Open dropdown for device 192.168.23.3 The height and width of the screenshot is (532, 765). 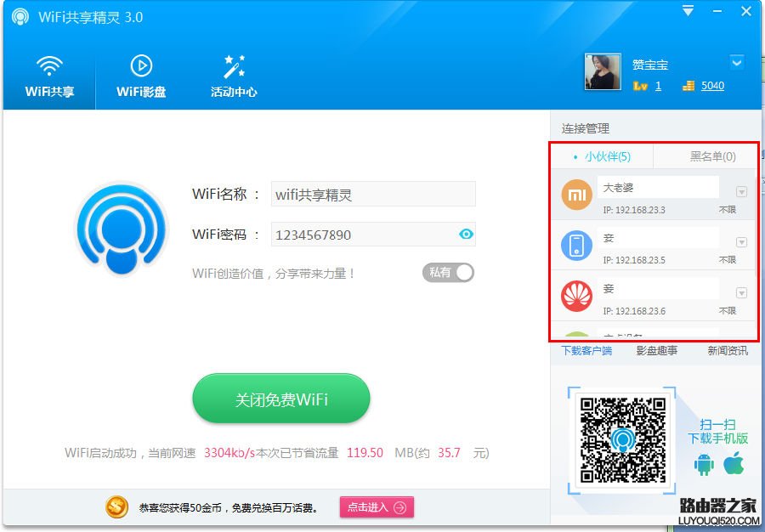coord(741,192)
